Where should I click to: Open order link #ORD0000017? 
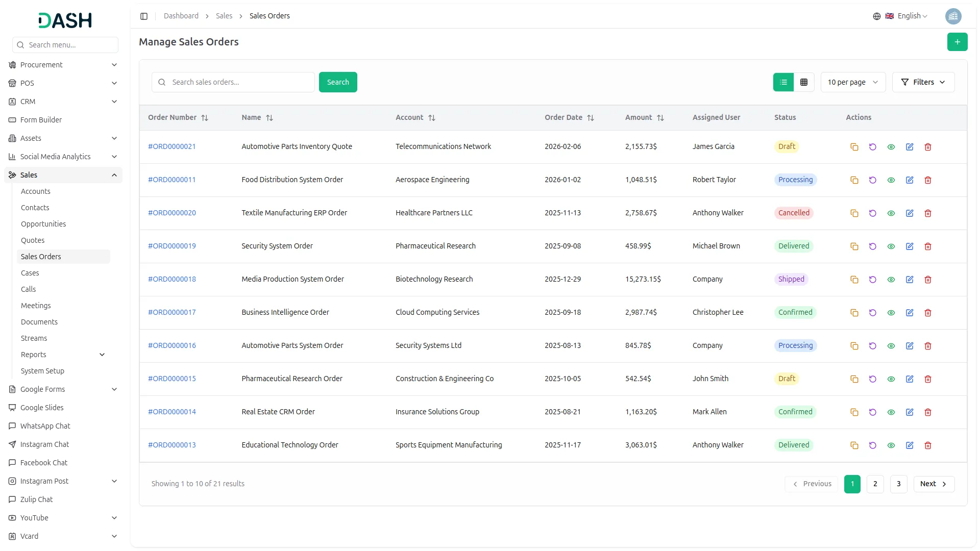click(172, 312)
